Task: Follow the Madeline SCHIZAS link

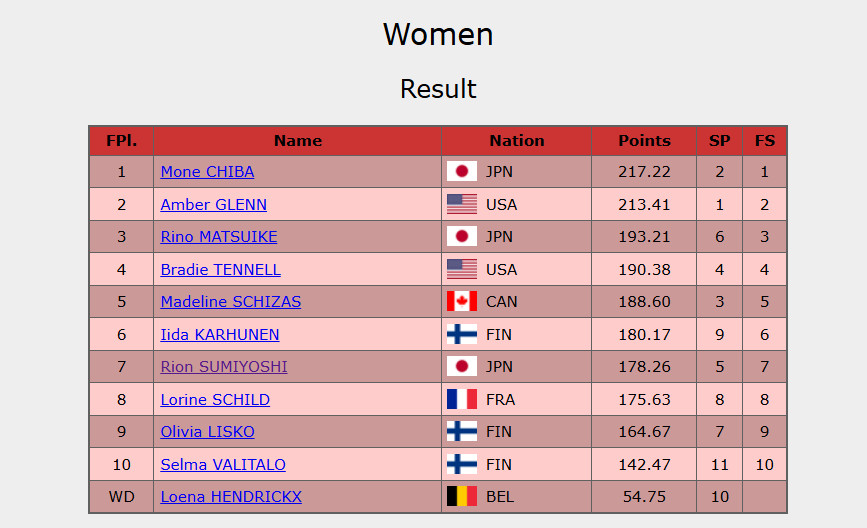Action: click(x=230, y=302)
